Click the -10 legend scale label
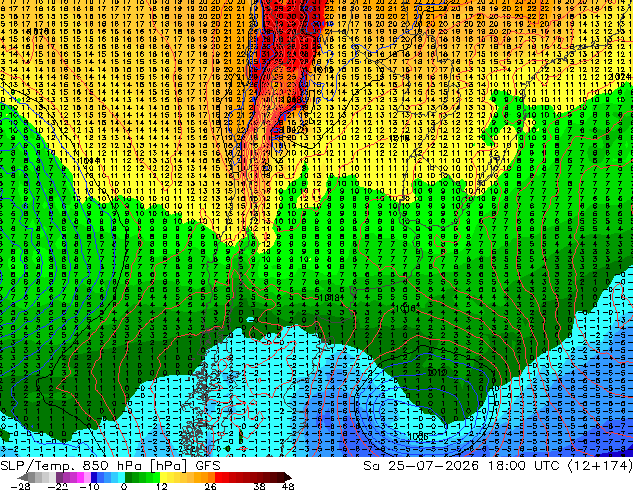The width and height of the screenshot is (634, 490). (x=89, y=486)
